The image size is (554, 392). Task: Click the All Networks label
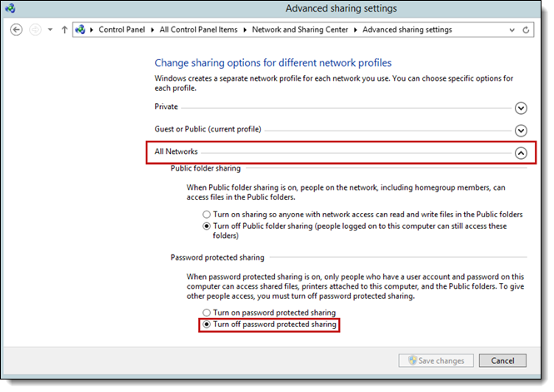[176, 151]
